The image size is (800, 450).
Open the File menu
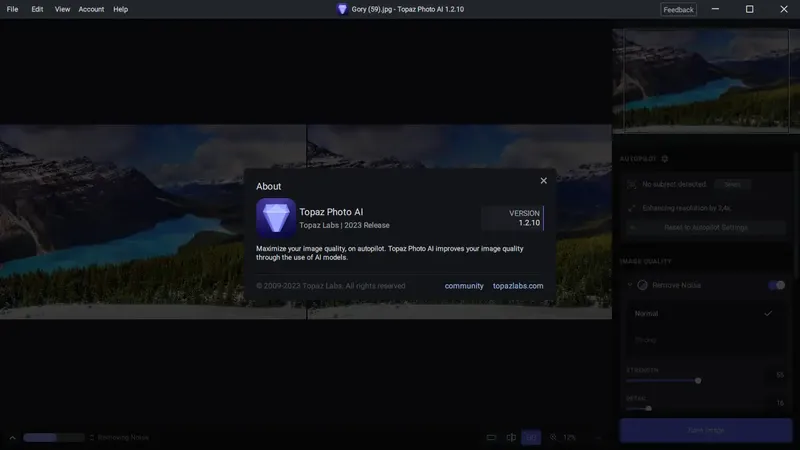tap(12, 9)
